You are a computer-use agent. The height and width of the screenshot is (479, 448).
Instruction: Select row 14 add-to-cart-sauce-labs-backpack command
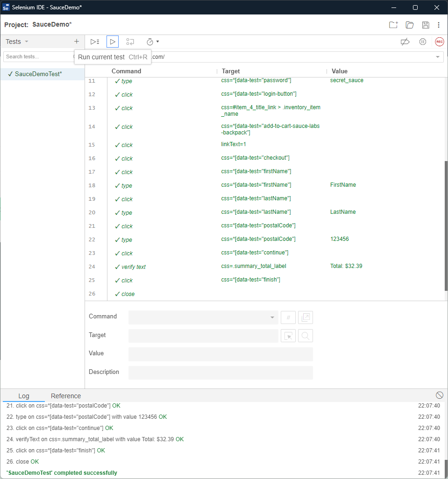[265, 129]
